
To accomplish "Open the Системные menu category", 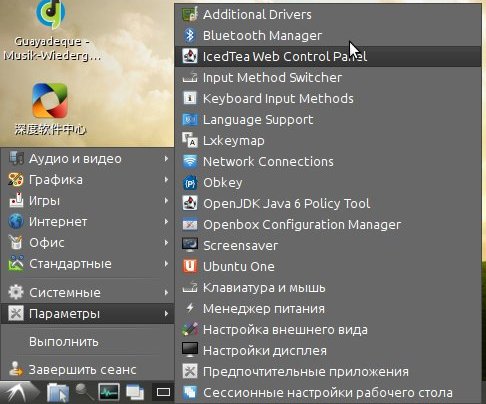I will [88, 293].
